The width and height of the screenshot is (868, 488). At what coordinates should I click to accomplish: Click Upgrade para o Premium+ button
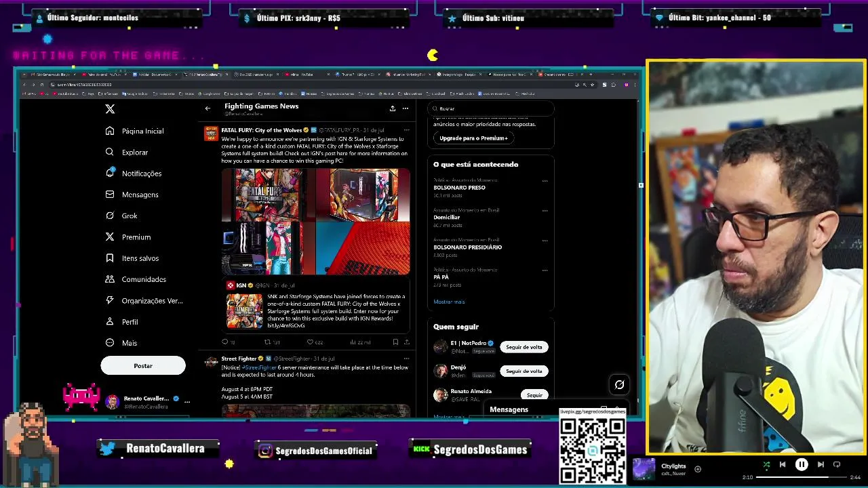coord(473,138)
